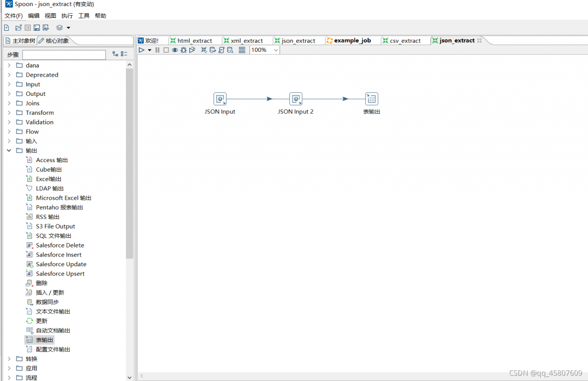Open the 执行 menu

(67, 16)
